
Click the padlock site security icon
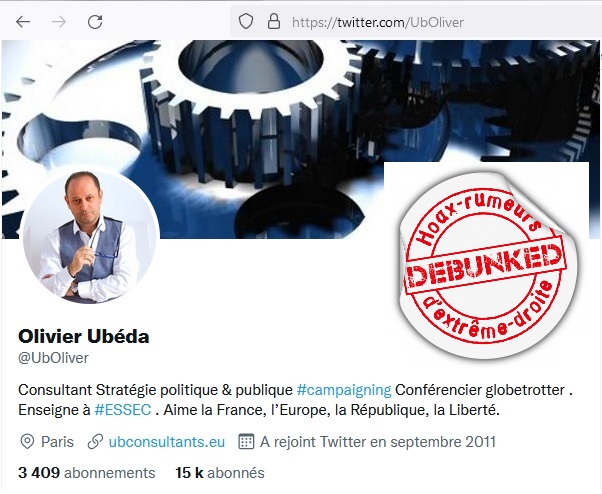click(274, 21)
